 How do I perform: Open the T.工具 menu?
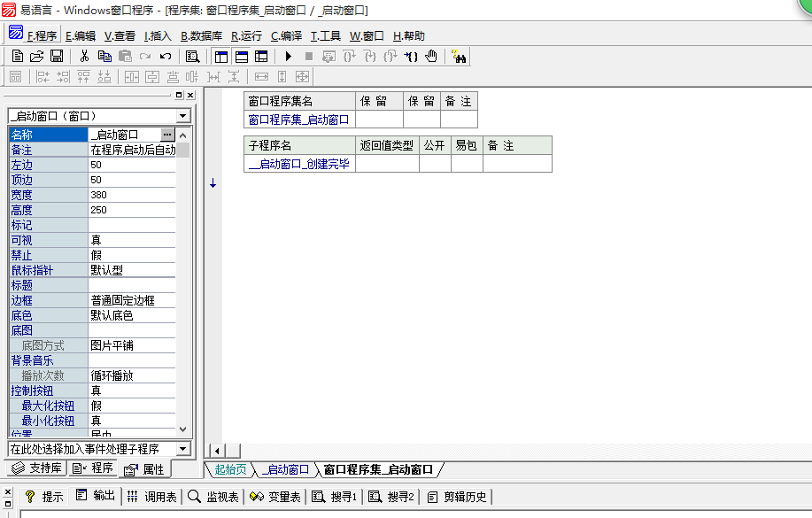pos(325,35)
